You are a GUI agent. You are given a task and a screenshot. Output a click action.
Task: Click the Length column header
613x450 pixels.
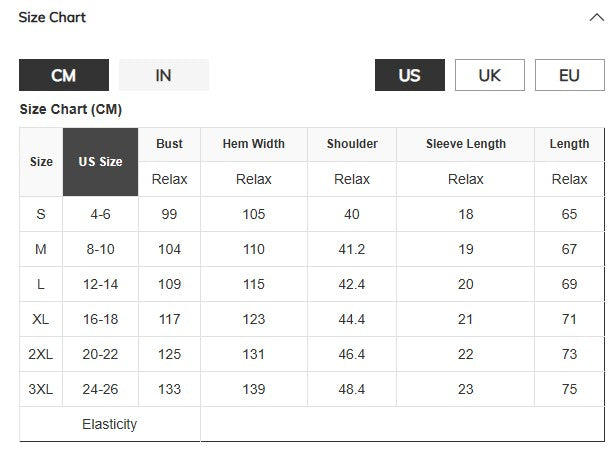(569, 144)
